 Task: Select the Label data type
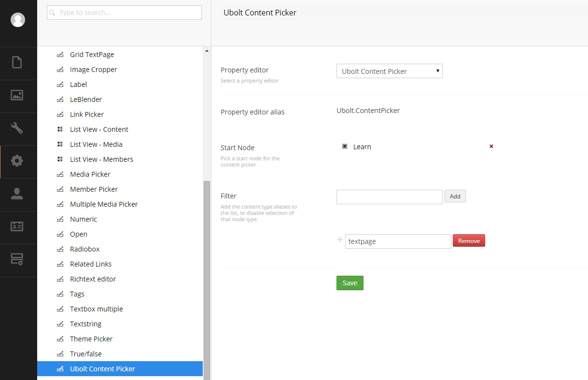pos(79,84)
